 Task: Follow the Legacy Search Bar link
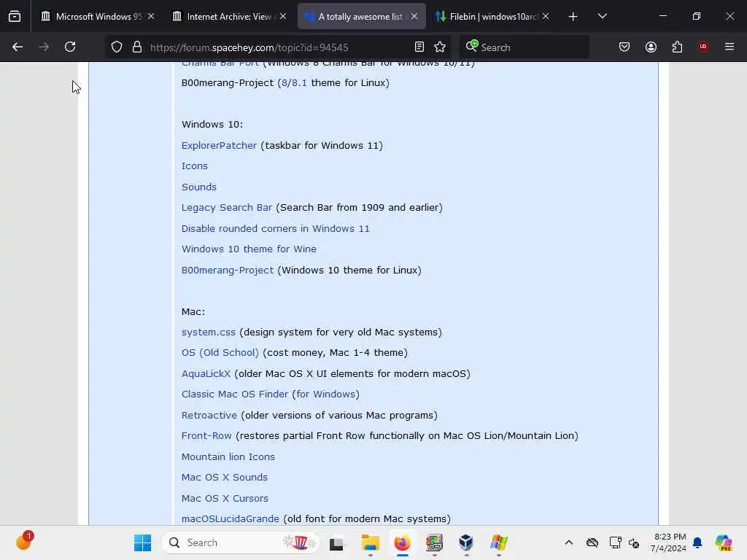coord(227,208)
